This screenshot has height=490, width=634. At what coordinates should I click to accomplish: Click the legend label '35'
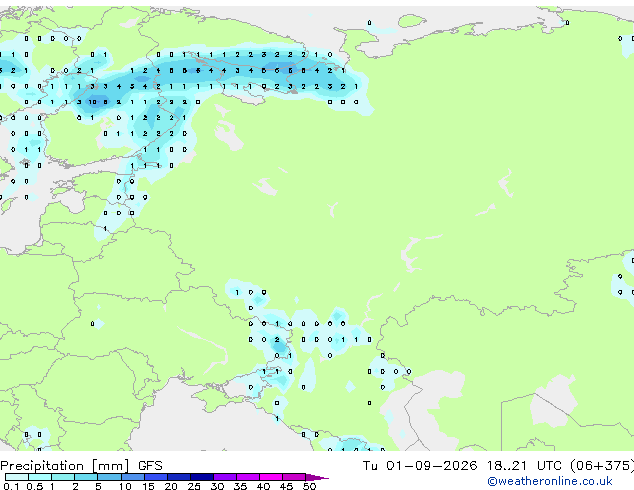pos(240,486)
